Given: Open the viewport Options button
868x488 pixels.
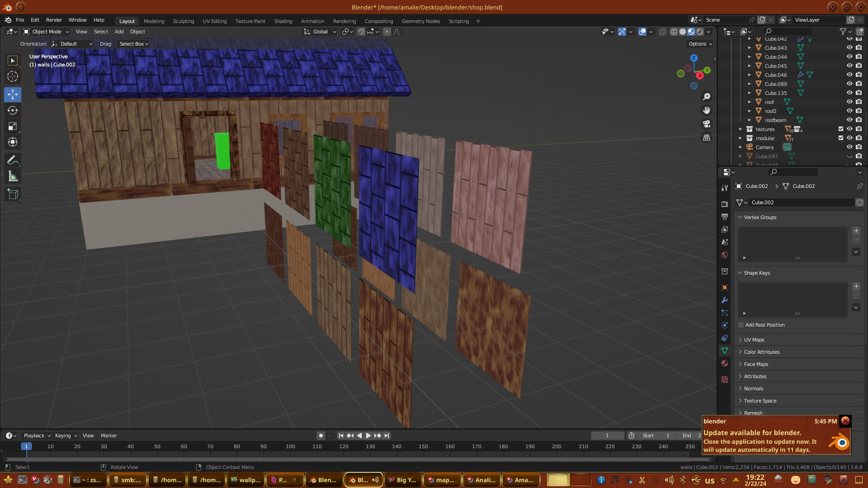Looking at the screenshot, I should pos(700,44).
